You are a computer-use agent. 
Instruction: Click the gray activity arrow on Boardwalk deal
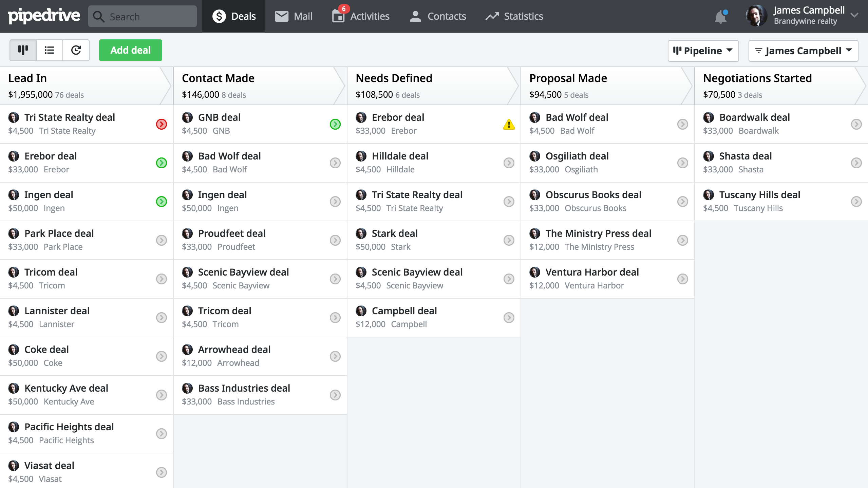click(856, 124)
